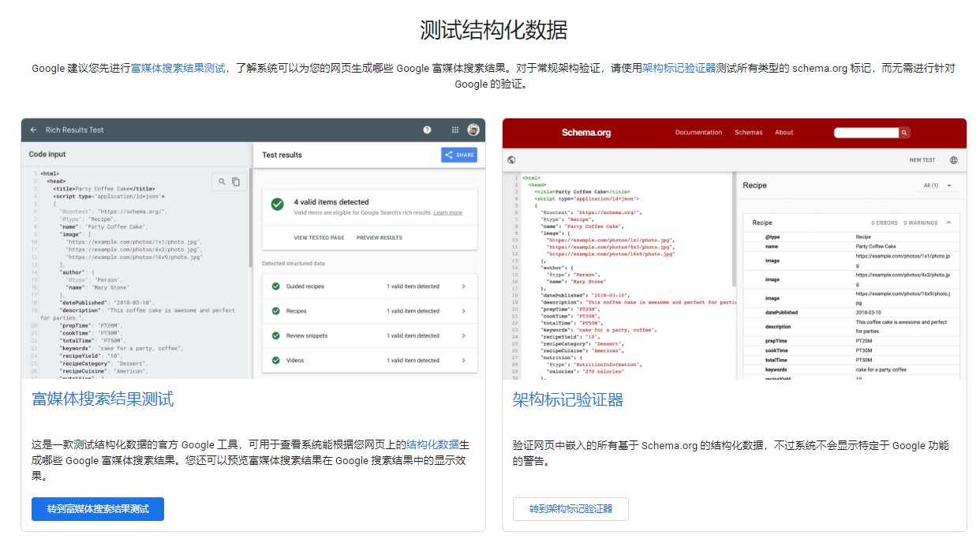The width and height of the screenshot is (980, 547).
Task: Click the green check icon beside Videos
Action: point(276,360)
